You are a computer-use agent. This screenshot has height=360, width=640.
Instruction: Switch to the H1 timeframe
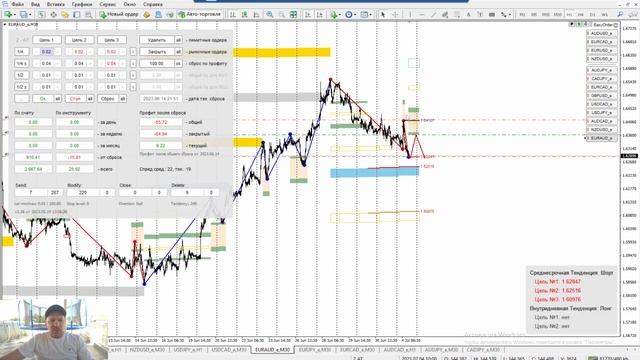click(x=569, y=14)
